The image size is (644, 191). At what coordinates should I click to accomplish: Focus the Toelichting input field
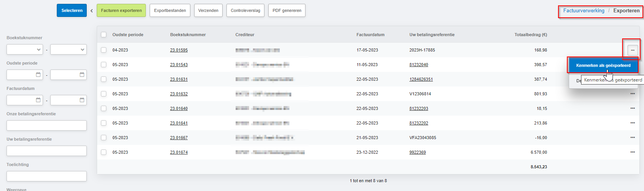(x=46, y=176)
